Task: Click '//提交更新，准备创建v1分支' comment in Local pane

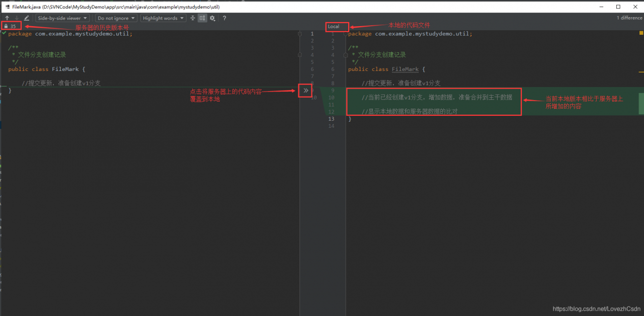Action: 401,83
